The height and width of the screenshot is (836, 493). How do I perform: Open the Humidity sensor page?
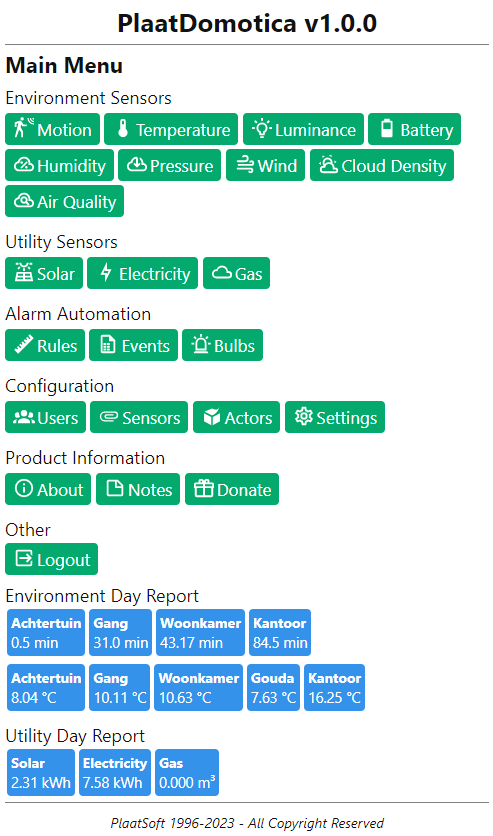pos(60,165)
